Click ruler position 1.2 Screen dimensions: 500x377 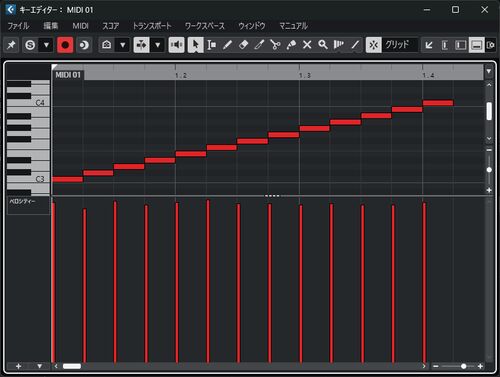[x=181, y=76]
